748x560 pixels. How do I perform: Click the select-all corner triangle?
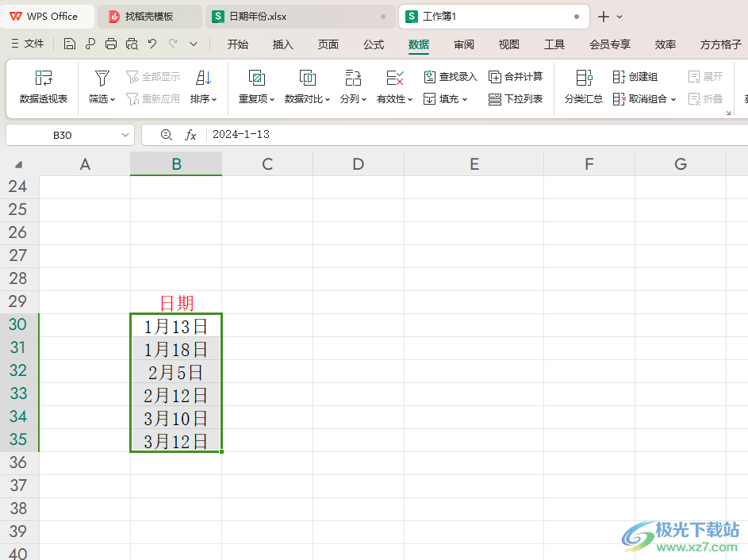click(x=18, y=165)
